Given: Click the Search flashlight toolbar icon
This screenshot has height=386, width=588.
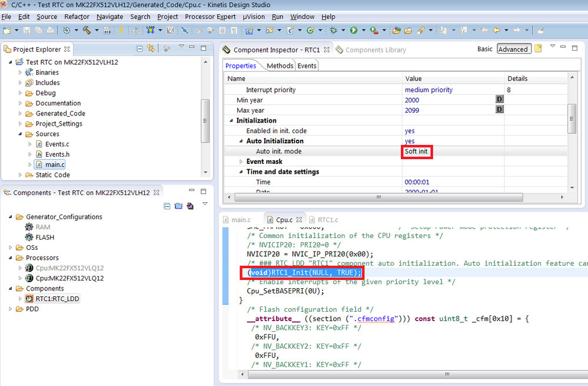Looking at the screenshot, I should 421,31.
